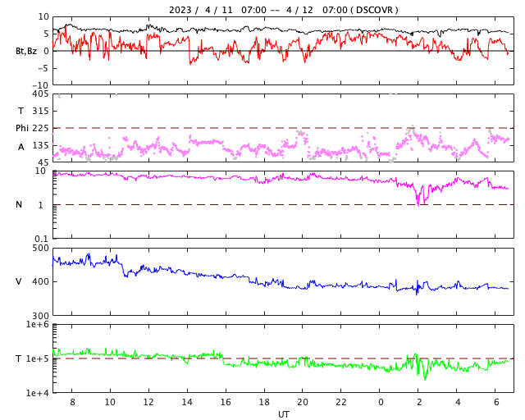Click the temperature minimum near 02:20 UT
525x420 pixels.
pos(425,375)
